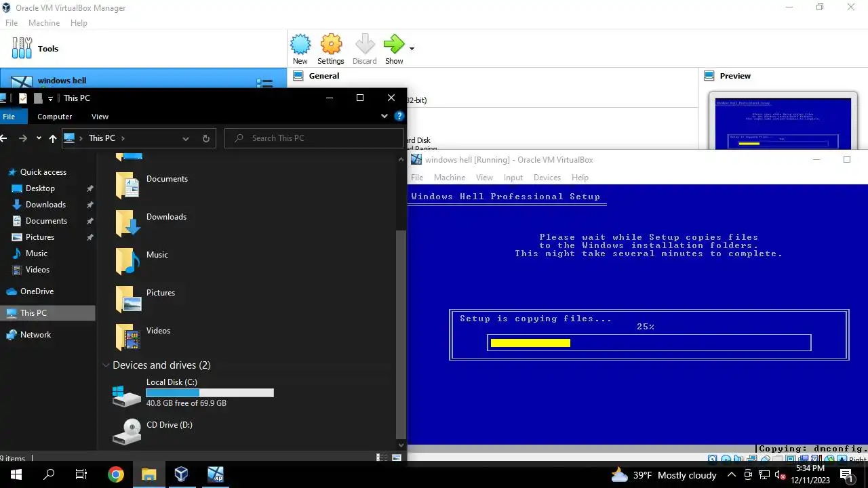The height and width of the screenshot is (488, 868).
Task: Open VirtualBox Settings gear icon
Action: click(x=331, y=45)
